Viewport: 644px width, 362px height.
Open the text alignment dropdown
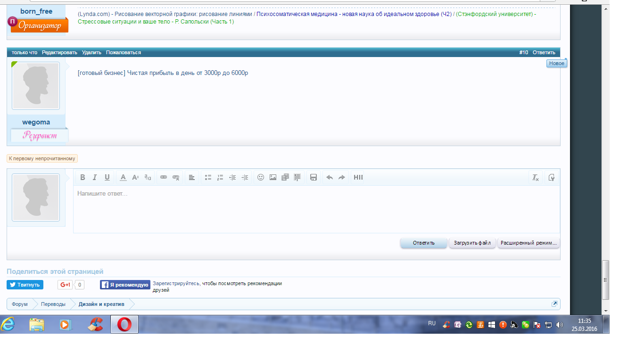(192, 178)
